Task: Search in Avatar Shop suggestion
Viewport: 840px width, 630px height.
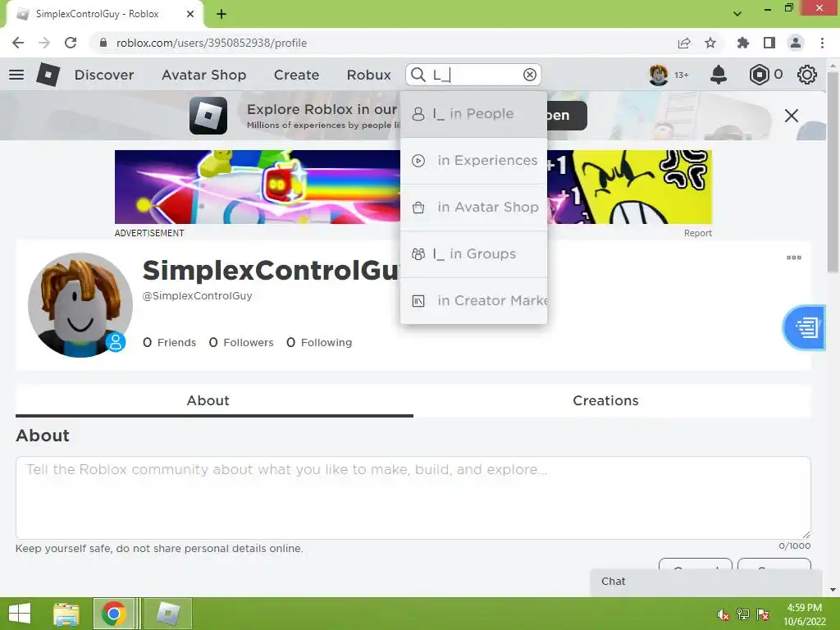Action: tap(473, 207)
